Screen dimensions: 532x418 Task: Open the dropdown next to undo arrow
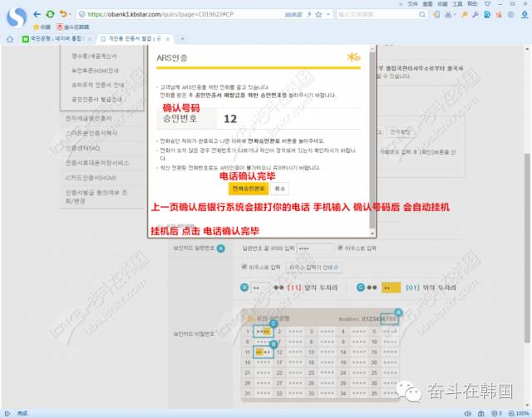73,14
